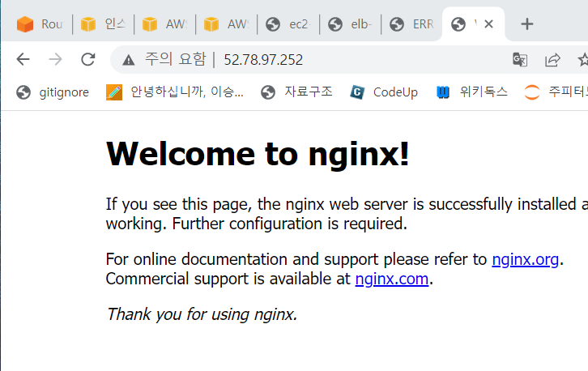Viewport: 588px width, 371px height.
Task: Open the Google Translate icon in address bar
Action: [x=520, y=60]
